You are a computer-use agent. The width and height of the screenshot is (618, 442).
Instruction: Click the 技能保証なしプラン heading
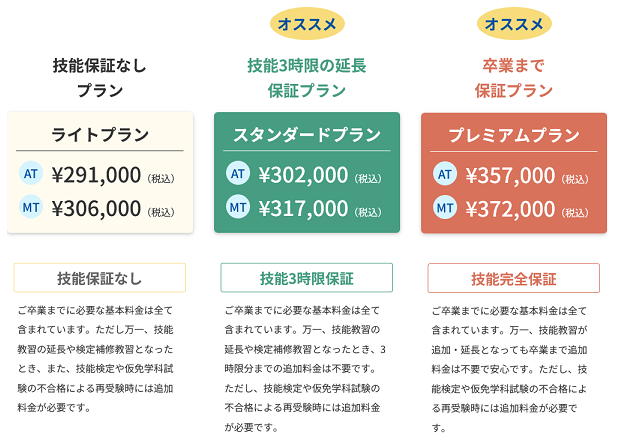[x=100, y=78]
